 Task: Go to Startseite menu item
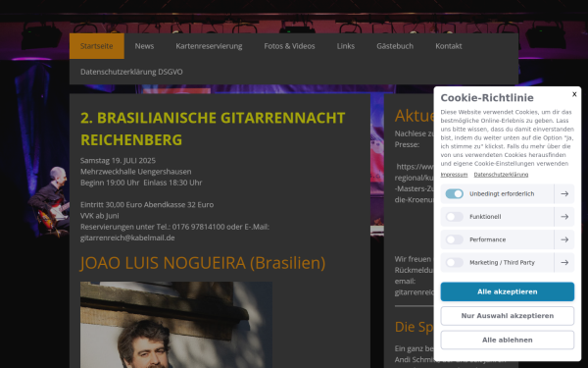pyautogui.click(x=97, y=46)
